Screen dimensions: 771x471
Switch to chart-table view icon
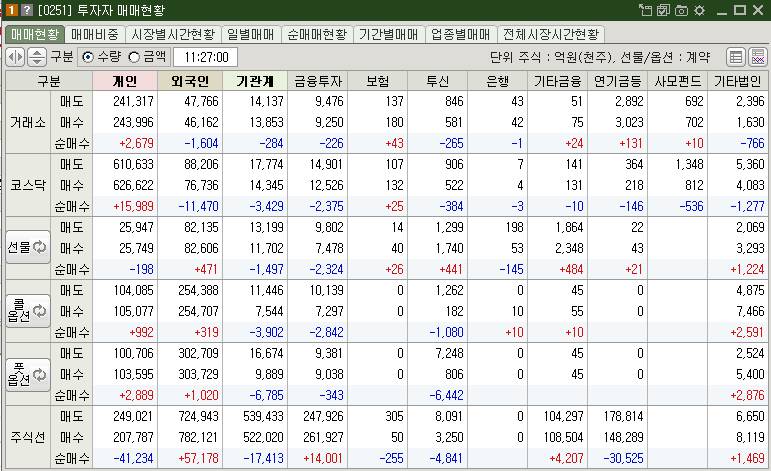(758, 57)
